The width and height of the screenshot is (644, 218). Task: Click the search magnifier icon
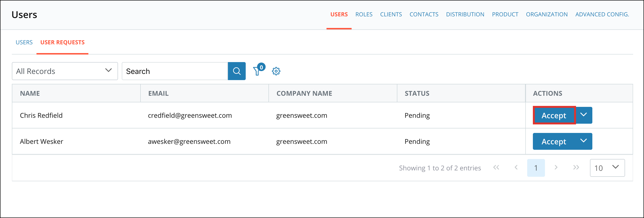tap(236, 71)
